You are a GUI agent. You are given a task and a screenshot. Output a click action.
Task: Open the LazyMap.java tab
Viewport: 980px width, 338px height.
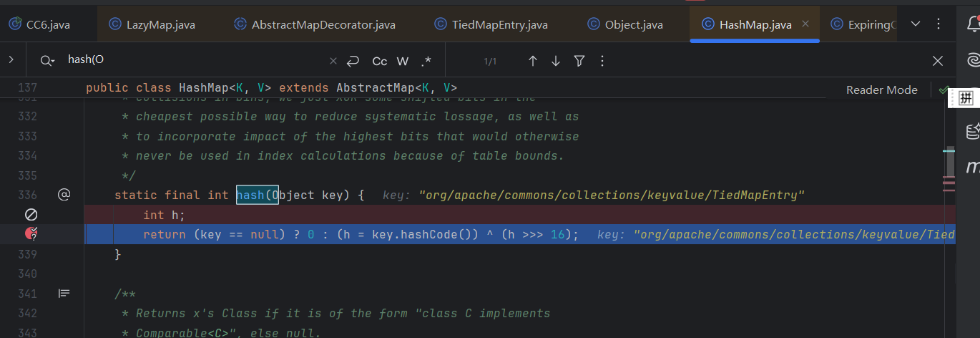pyautogui.click(x=152, y=24)
